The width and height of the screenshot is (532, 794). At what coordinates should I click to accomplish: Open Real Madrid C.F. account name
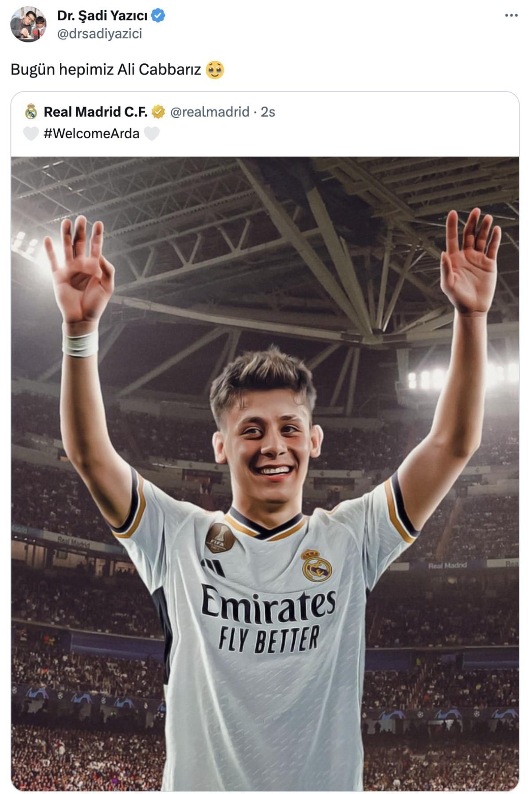click(x=96, y=112)
